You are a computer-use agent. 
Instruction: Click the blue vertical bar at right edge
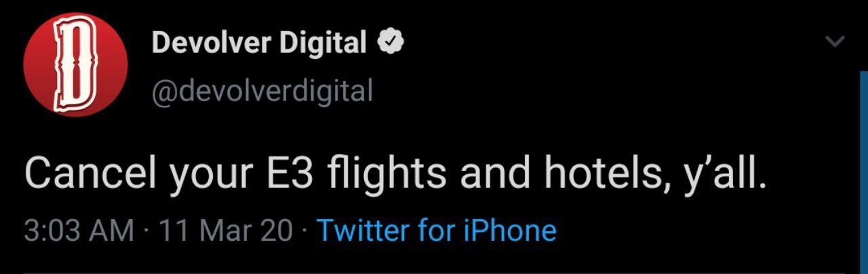tap(864, 171)
